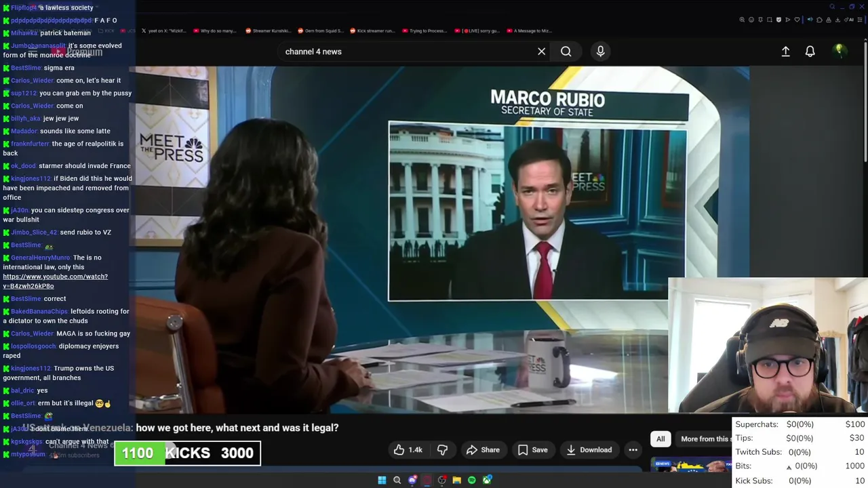
Task: Open File Explorer from taskbar
Action: [457, 480]
